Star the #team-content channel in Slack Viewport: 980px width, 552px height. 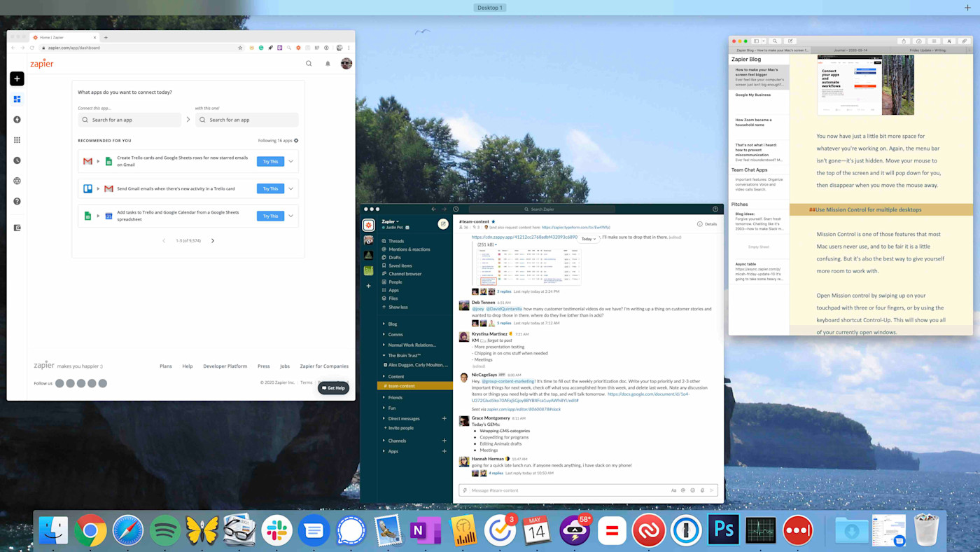(493, 221)
